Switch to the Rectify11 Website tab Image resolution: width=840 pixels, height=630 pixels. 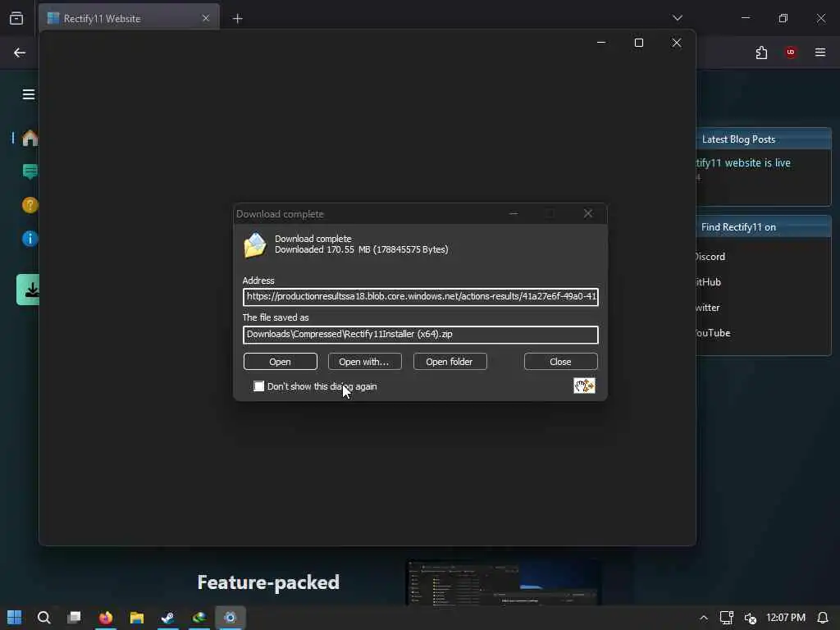pos(129,18)
